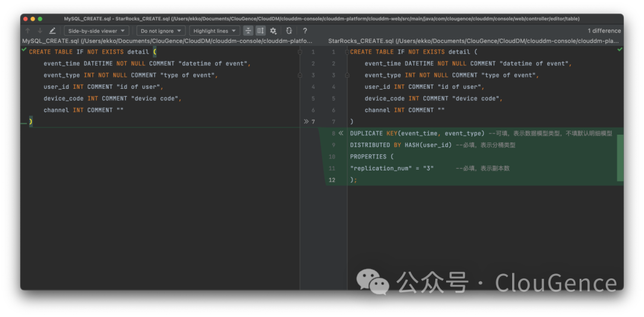Image resolution: width=644 pixels, height=317 pixels.
Task: Click green change marker on right scrollbar
Action: pos(620,158)
